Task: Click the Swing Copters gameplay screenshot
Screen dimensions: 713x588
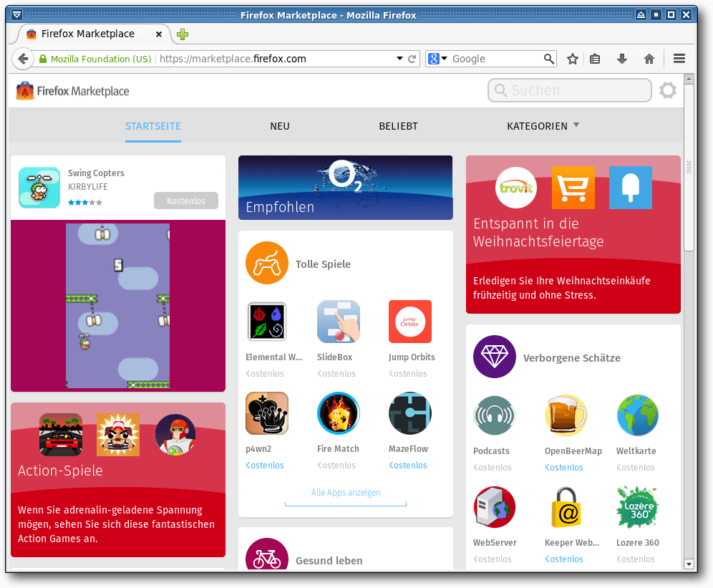Action: (118, 305)
